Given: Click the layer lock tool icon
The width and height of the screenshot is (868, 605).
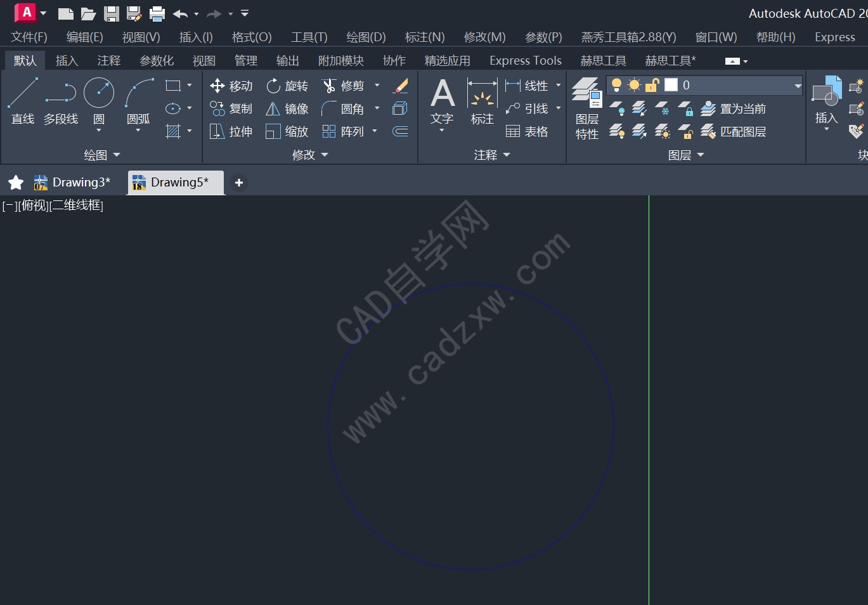Looking at the screenshot, I should pyautogui.click(x=685, y=108).
